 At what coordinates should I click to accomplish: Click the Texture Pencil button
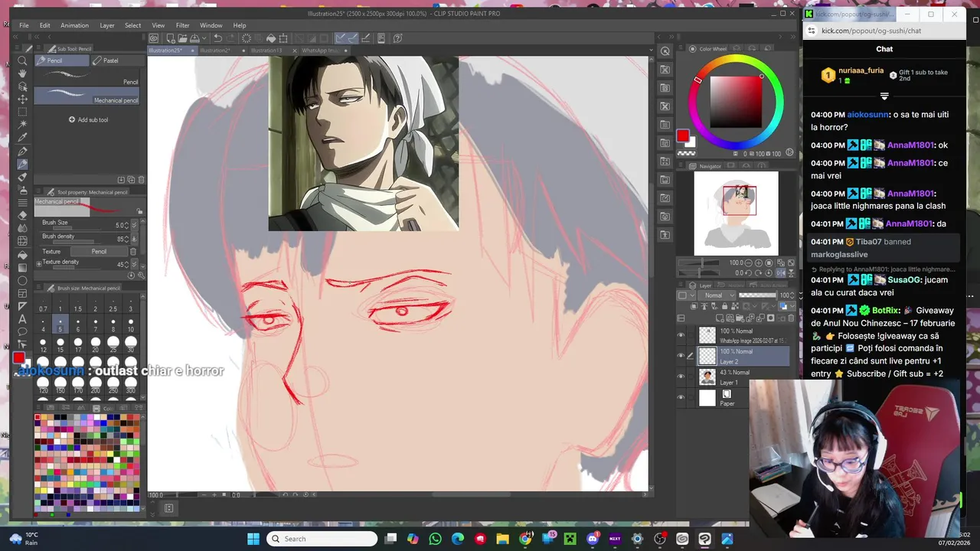(x=99, y=251)
